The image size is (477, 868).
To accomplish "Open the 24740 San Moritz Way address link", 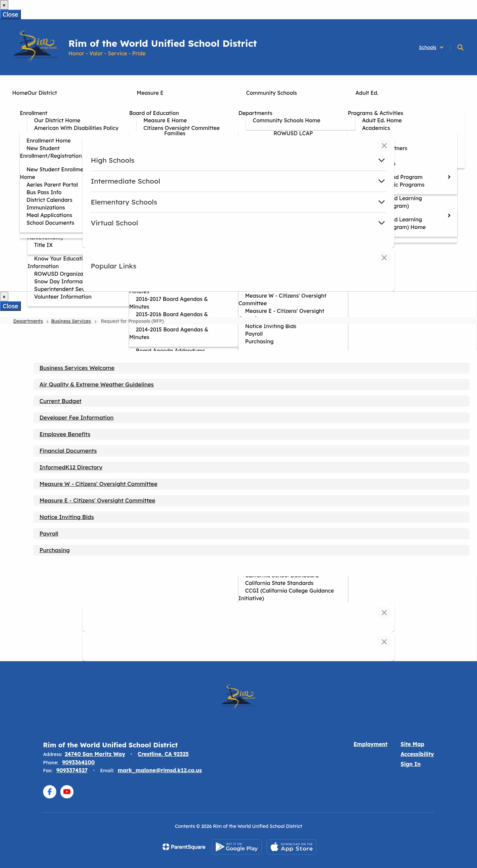I will coord(95,754).
